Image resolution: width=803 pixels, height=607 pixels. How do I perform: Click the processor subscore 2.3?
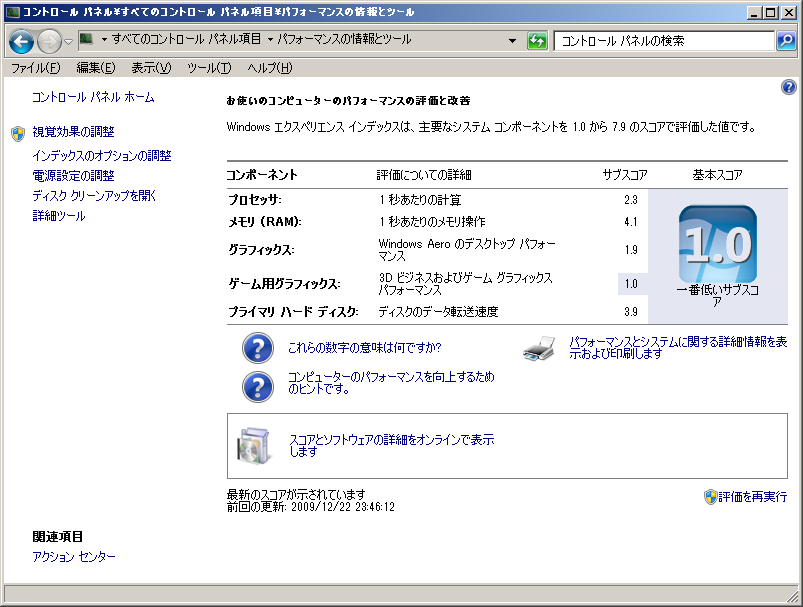(x=631, y=200)
